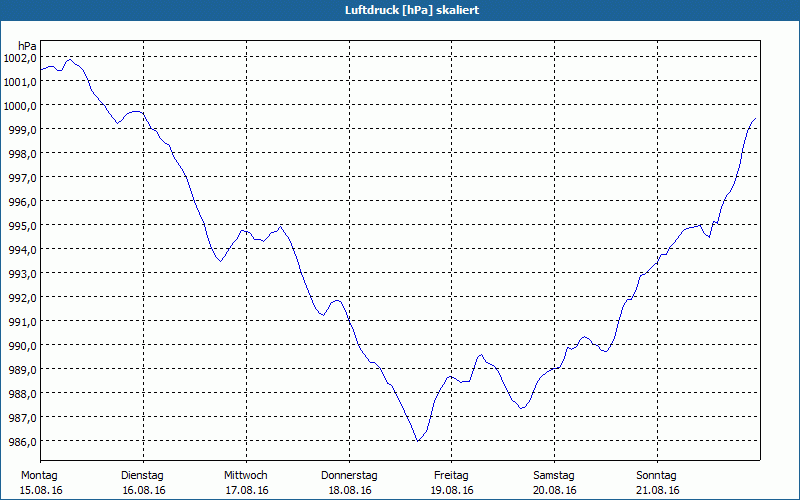Screen dimensions: 800x500
Task: Select the 990,0 axis value
Action: pyautogui.click(x=22, y=345)
